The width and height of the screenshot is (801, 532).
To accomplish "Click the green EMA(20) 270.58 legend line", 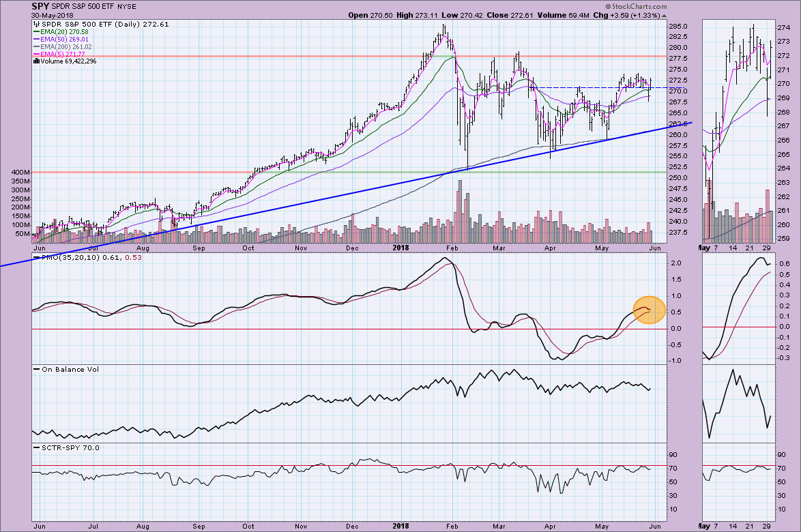I will point(61,31).
